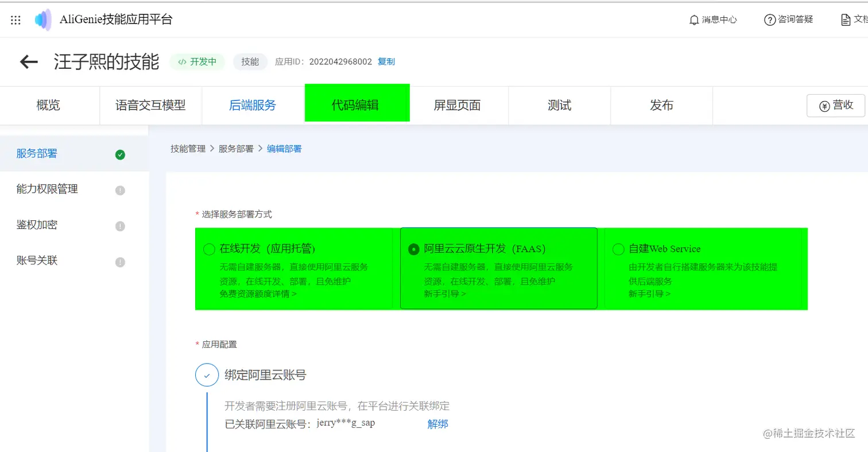The height and width of the screenshot is (452, 868).
Task: Switch to the 后端服务 tab
Action: tap(253, 106)
